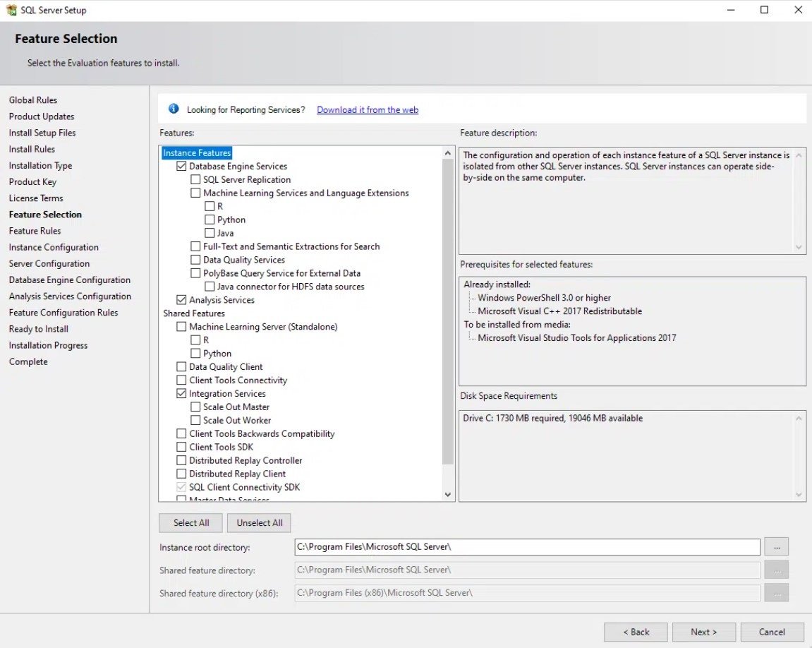
Task: Click the SQL Server Setup title bar icon
Action: click(x=11, y=10)
